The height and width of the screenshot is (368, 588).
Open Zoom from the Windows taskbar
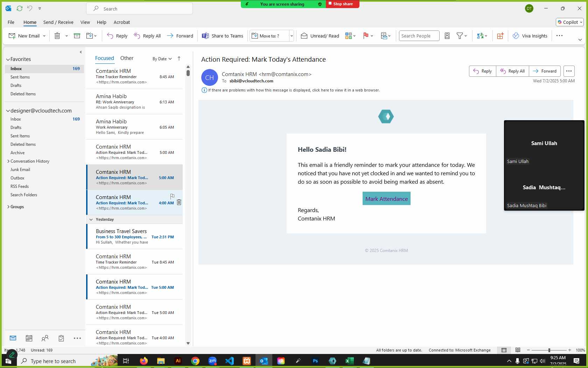tap(212, 361)
